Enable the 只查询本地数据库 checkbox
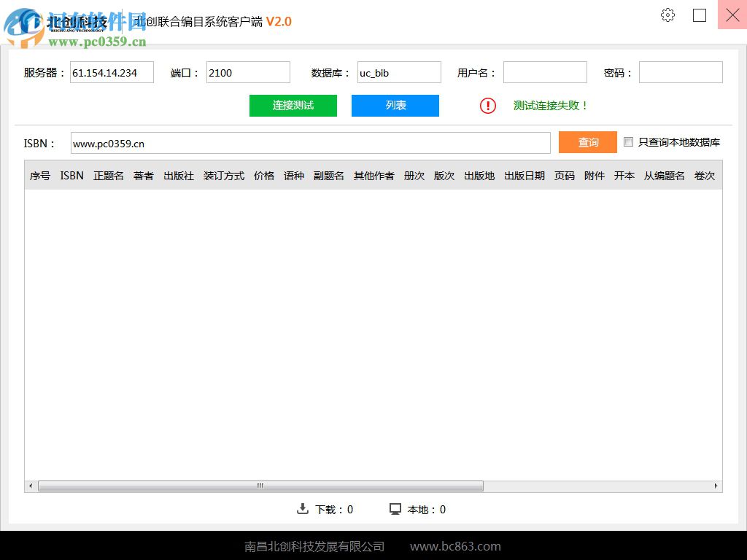The image size is (747, 560). [629, 141]
